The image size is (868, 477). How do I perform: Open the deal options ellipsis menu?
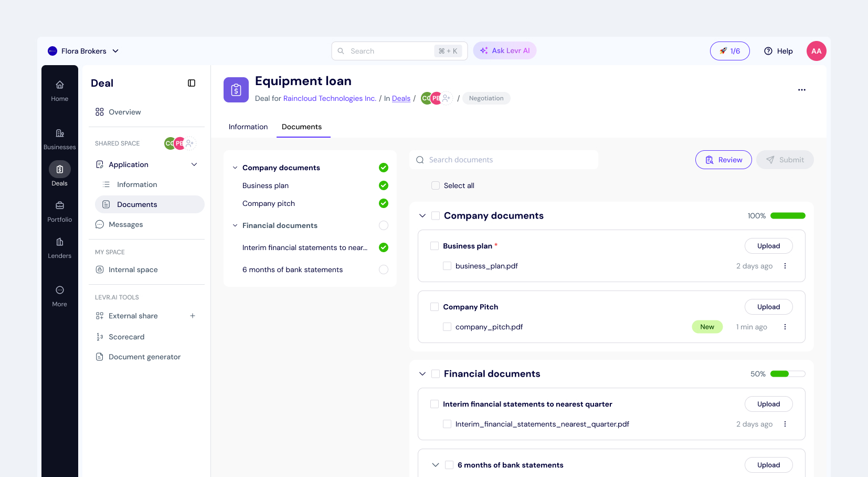801,90
